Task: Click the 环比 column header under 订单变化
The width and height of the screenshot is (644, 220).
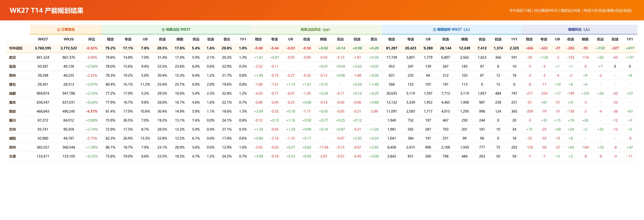Action: tap(92, 39)
